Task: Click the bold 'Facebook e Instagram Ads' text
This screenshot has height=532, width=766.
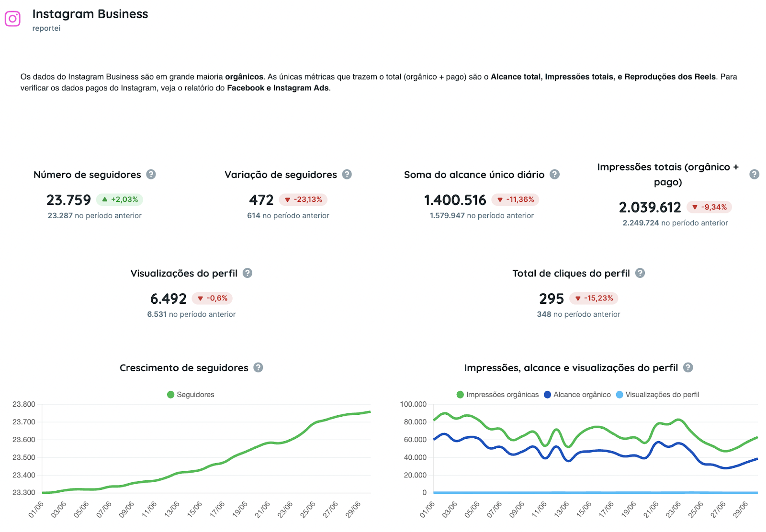Action: (x=278, y=88)
